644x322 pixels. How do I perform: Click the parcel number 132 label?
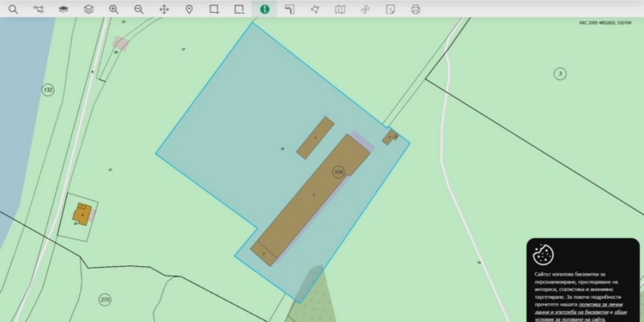click(x=48, y=89)
